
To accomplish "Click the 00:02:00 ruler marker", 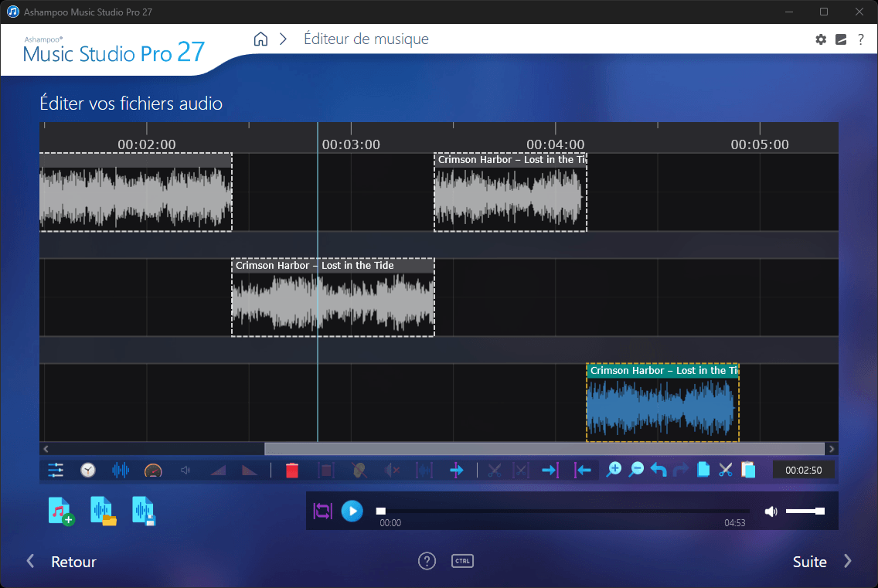I will 147,144.
